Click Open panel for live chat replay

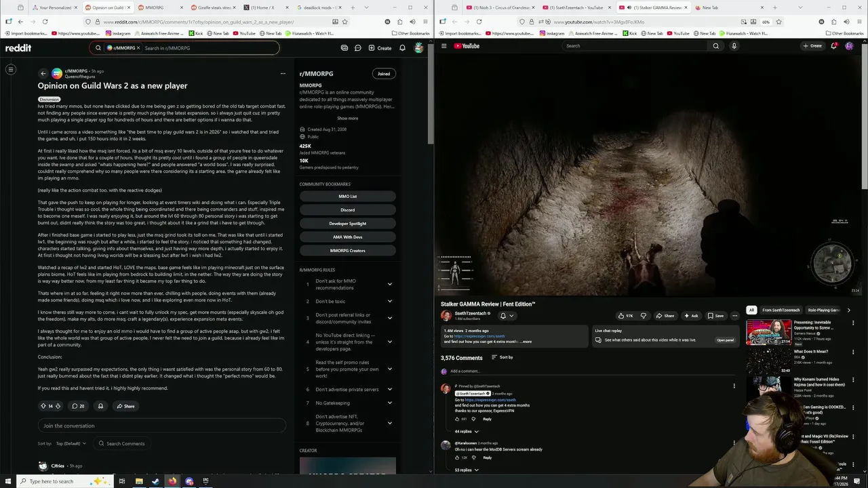(x=725, y=340)
